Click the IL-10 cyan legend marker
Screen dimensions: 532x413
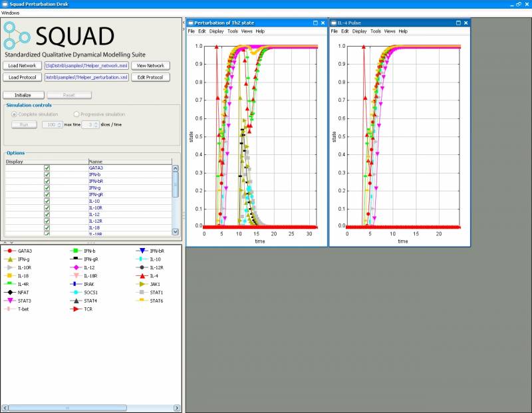pos(142,259)
